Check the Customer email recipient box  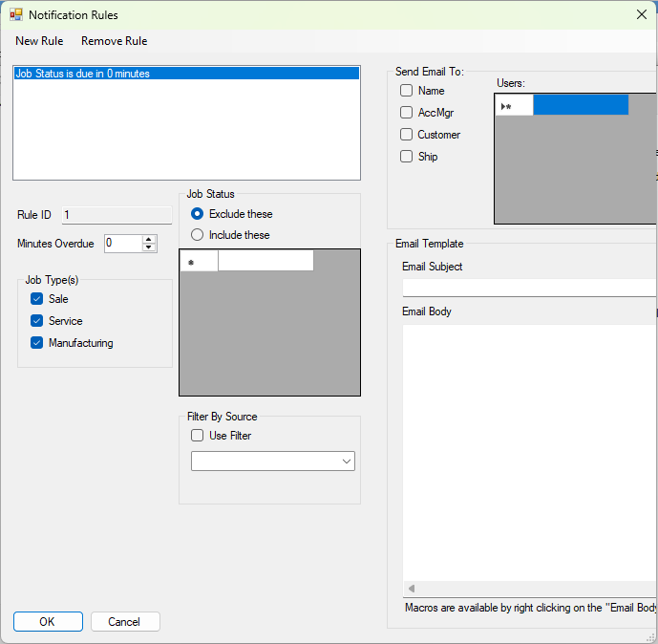pos(407,135)
